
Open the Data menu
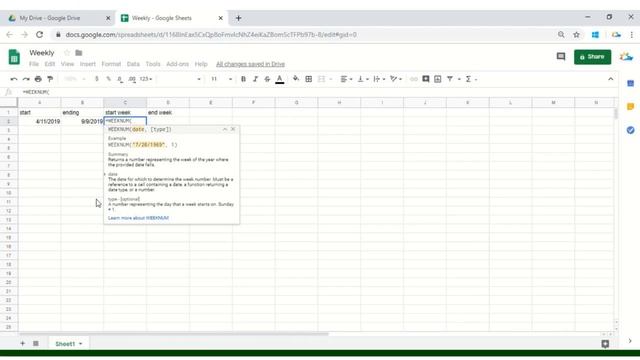point(133,64)
